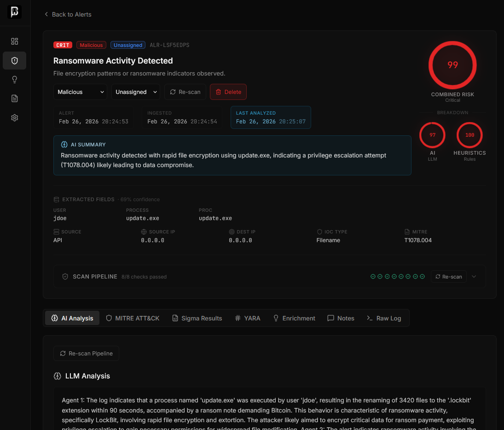Click the Scan Pipeline shield check icon
Image resolution: width=504 pixels, height=430 pixels.
point(65,277)
